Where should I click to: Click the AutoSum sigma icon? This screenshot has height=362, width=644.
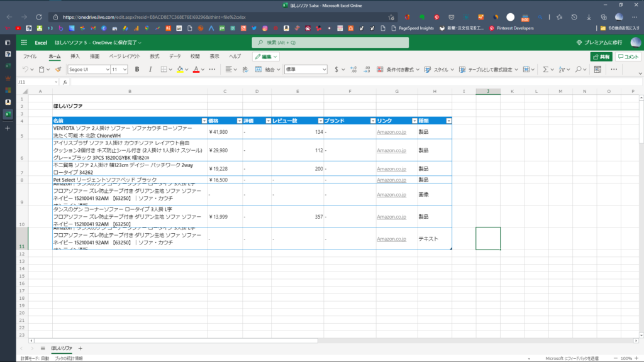click(x=545, y=69)
